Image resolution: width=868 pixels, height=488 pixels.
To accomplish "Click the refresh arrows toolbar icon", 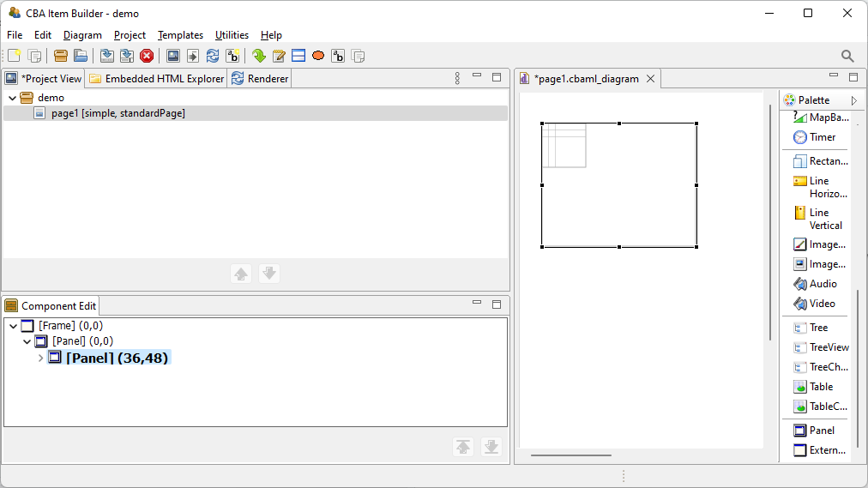I will 213,56.
